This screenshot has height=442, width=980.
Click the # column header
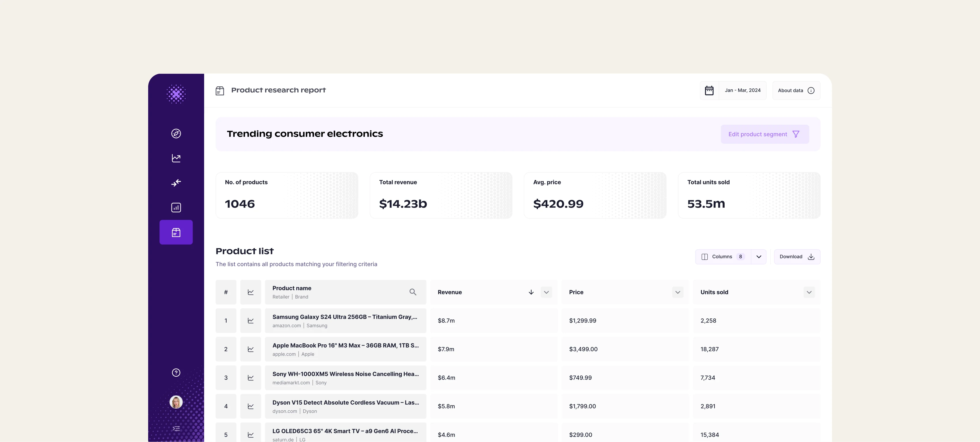click(x=226, y=292)
